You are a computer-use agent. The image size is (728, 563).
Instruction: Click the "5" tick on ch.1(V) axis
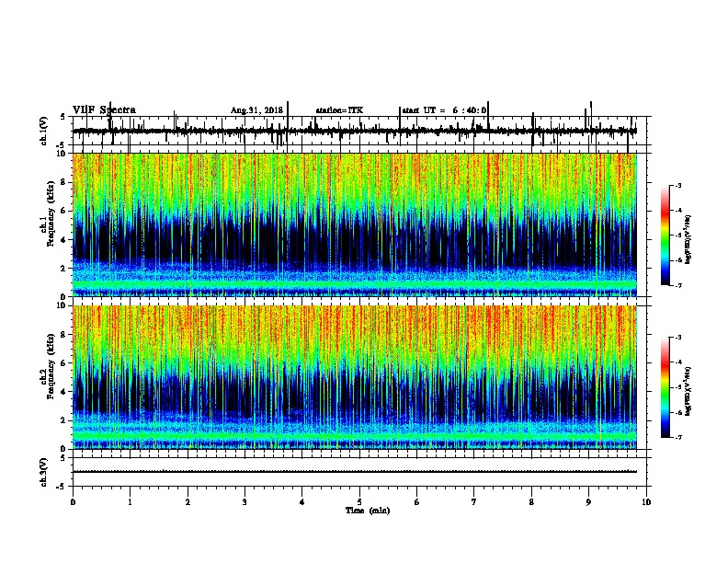[63, 117]
